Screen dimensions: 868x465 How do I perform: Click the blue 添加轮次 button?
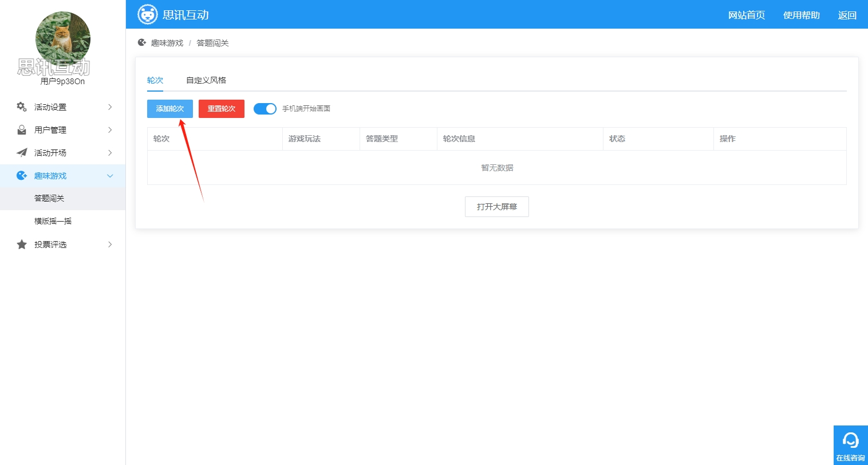pos(170,109)
